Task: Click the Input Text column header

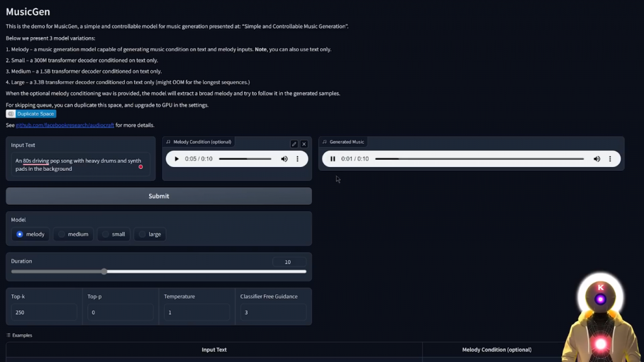Action: (x=214, y=349)
